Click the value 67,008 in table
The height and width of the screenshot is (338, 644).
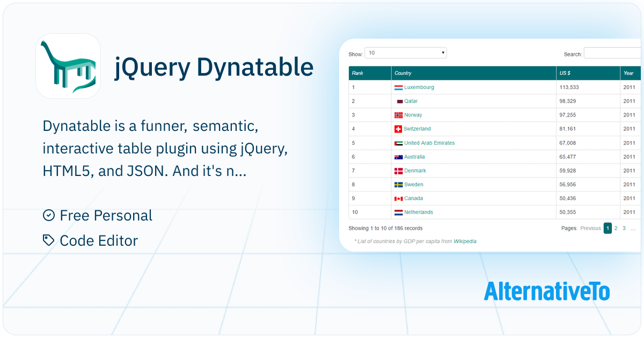point(568,143)
